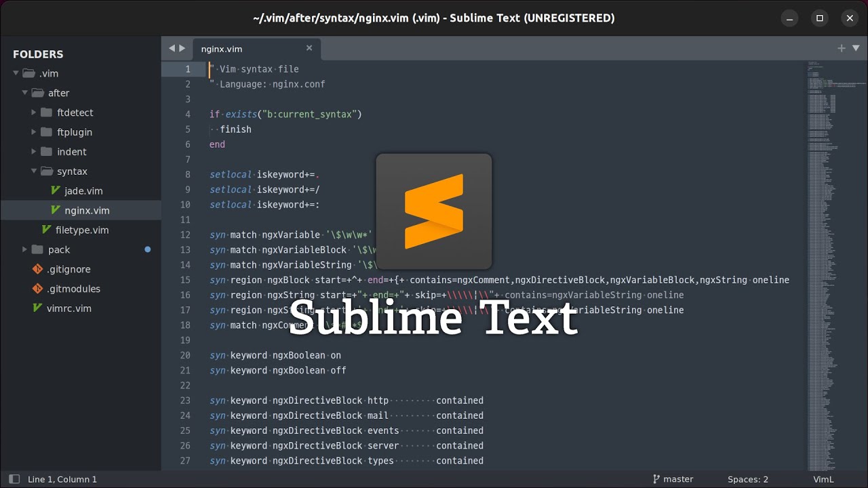Collapse the after folder
Screen dimensions: 868x488
pos(24,93)
